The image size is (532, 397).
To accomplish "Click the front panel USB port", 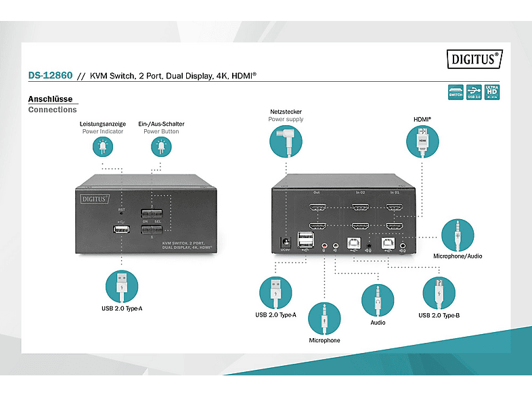I will click(121, 229).
